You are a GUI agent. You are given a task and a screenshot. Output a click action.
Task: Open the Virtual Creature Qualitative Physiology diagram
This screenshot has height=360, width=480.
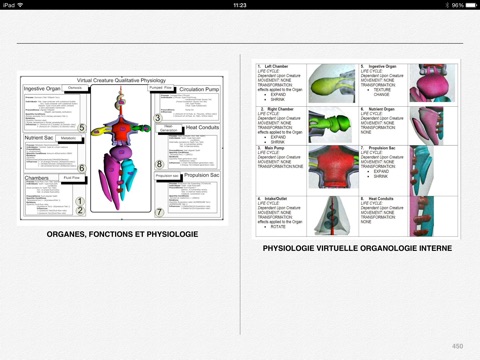point(122,148)
